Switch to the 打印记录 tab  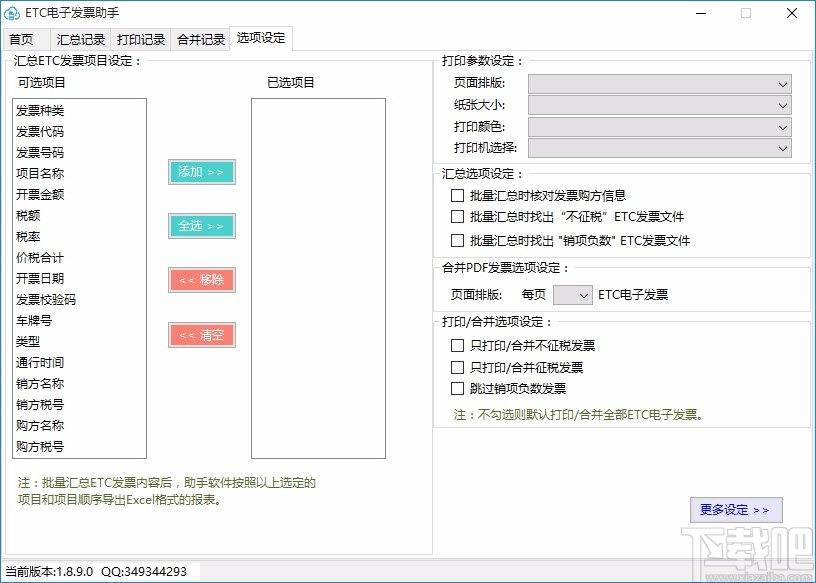[x=140, y=39]
